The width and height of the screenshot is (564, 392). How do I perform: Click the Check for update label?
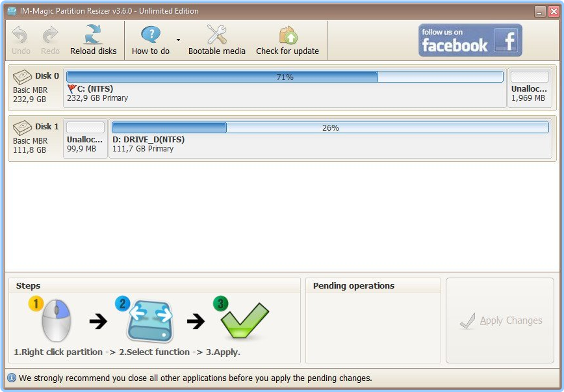287,51
